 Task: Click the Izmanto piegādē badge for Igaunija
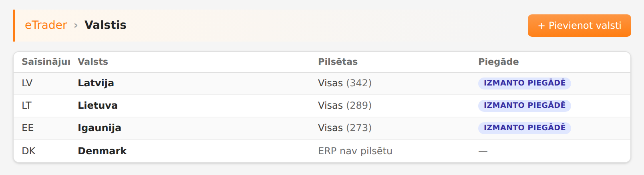[x=524, y=128]
